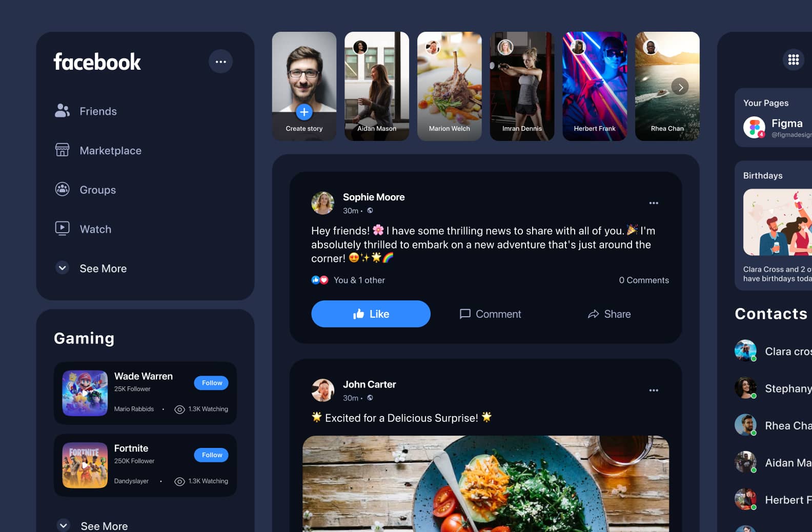Image resolution: width=812 pixels, height=532 pixels.
Task: Like Sophie Moore's post
Action: (371, 314)
